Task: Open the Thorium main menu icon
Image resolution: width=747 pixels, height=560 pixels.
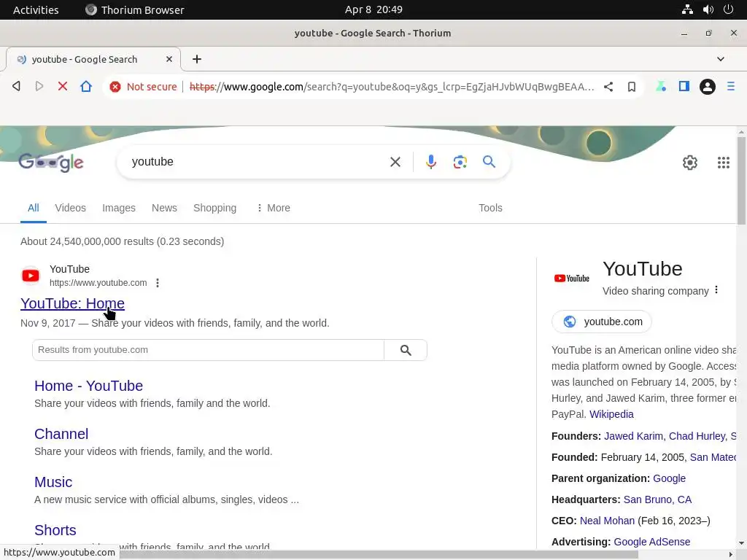Action: coord(731,86)
